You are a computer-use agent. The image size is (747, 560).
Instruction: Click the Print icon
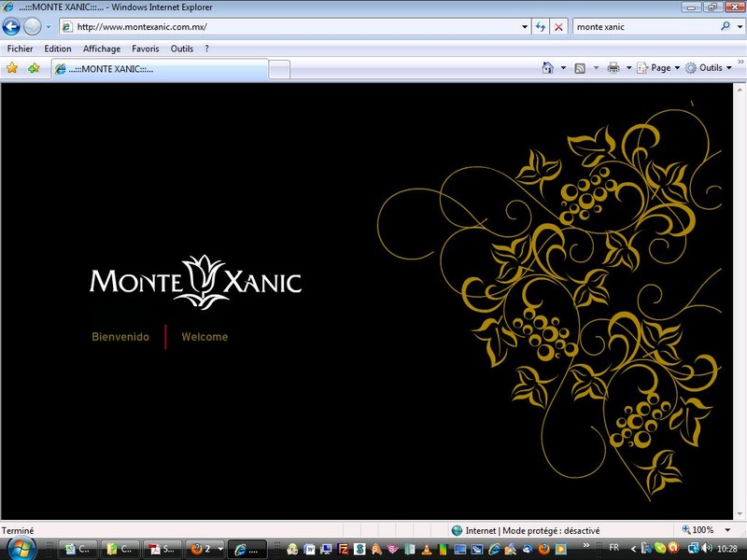click(613, 68)
